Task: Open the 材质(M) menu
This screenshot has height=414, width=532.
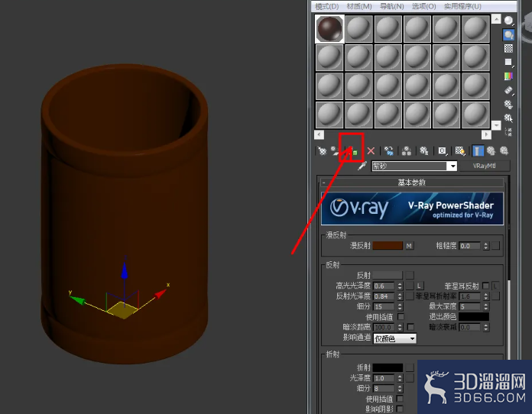Action: (359, 6)
